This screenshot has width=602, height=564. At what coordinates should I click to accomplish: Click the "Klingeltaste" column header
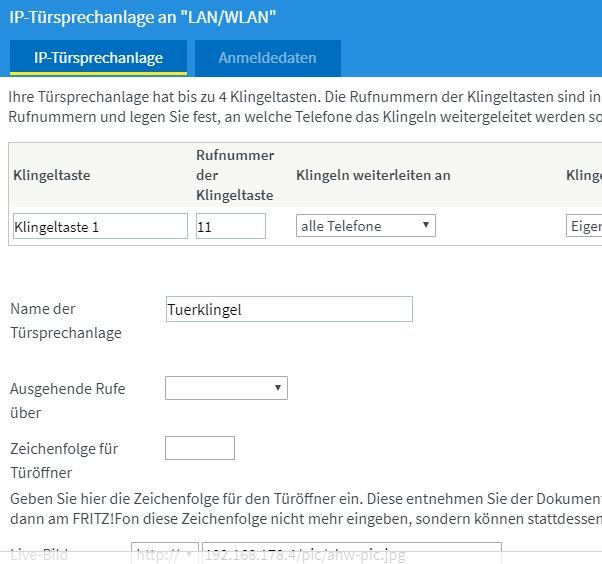coord(52,175)
